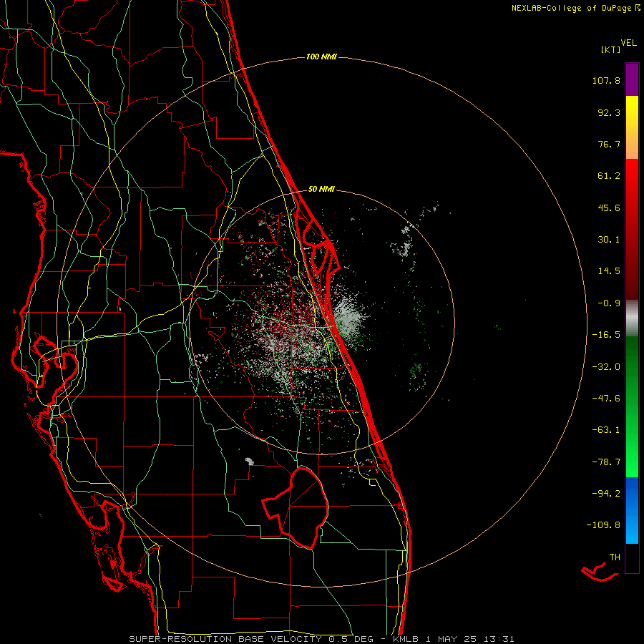Click the 0.5 DEG elevation text

(x=351, y=639)
